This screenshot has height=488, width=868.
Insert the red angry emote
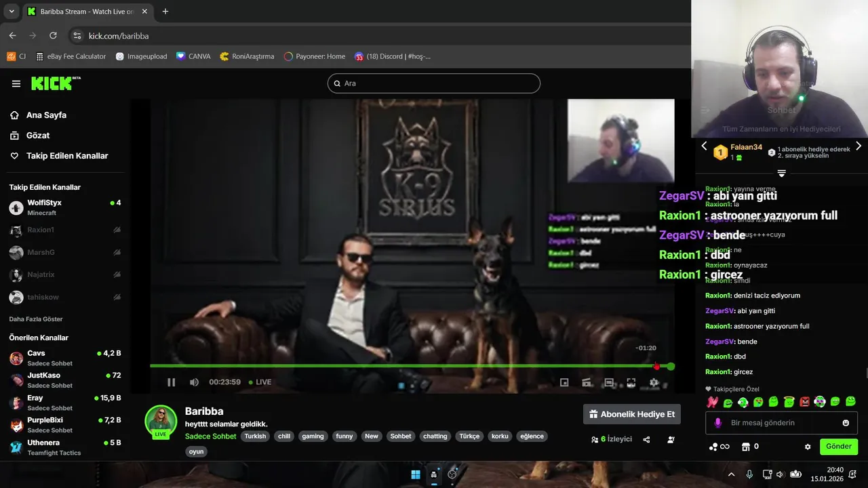click(804, 402)
